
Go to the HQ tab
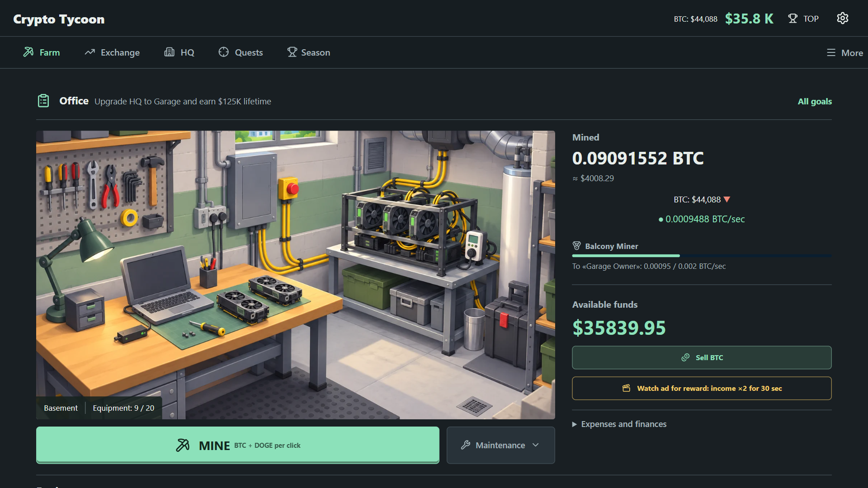[x=179, y=52]
